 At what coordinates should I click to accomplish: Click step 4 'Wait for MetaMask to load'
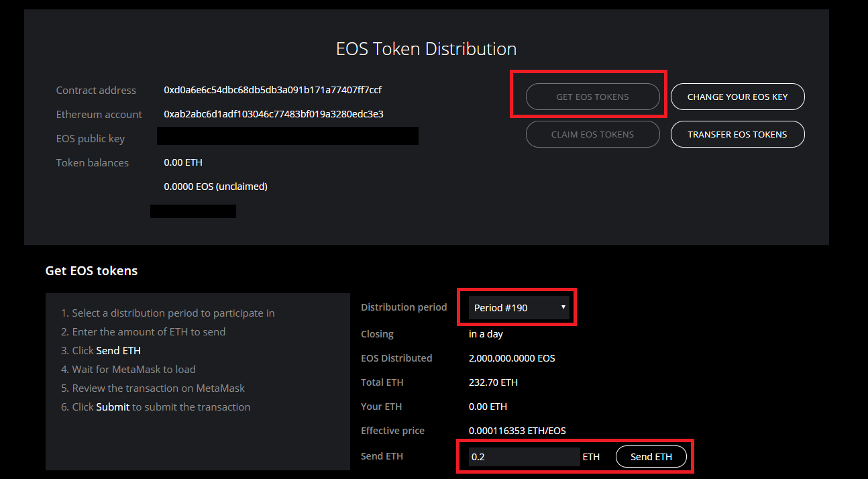(128, 369)
